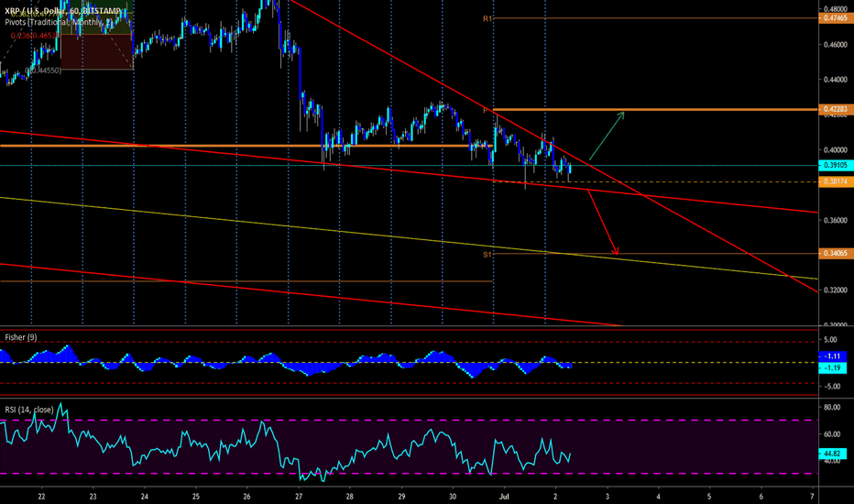Screen dimensions: 854x504
Task: Click date 26 on time axis
Action: tap(246, 497)
